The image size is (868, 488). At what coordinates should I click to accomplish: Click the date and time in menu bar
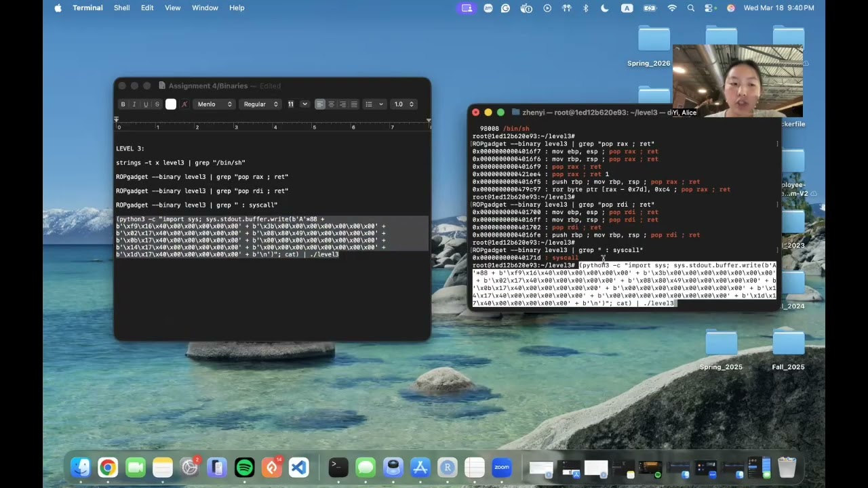pyautogui.click(x=779, y=8)
